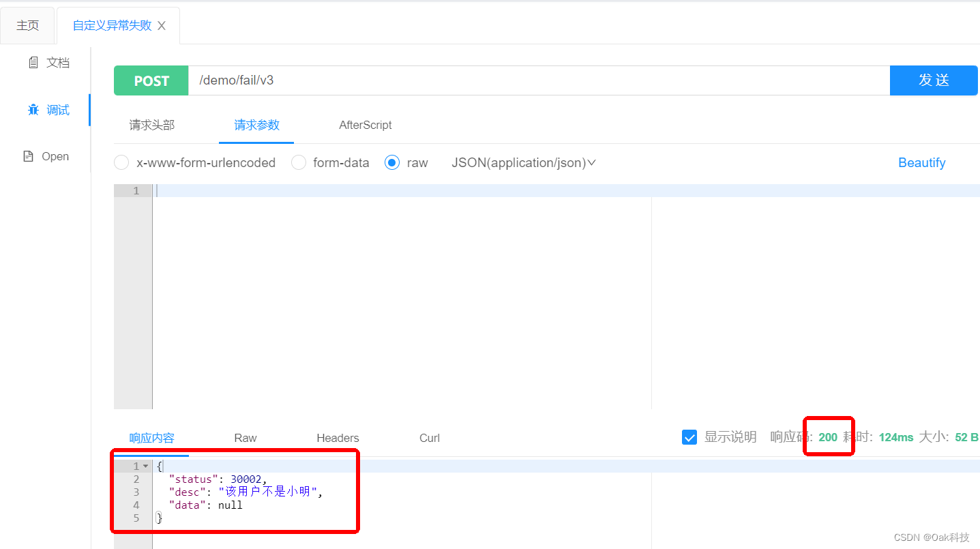Viewport: 980px width, 549px height.
Task: Toggle the 显示说明 checkbox
Action: point(689,437)
